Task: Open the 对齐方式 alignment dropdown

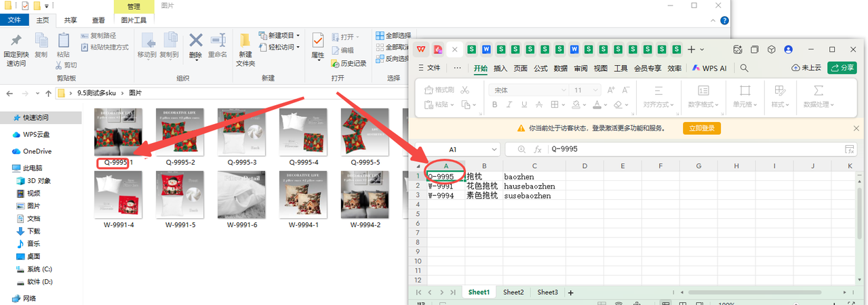Action: [659, 104]
